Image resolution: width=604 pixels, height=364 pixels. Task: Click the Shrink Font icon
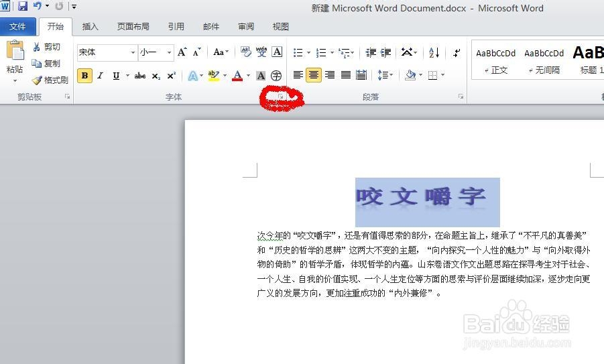[x=197, y=52]
